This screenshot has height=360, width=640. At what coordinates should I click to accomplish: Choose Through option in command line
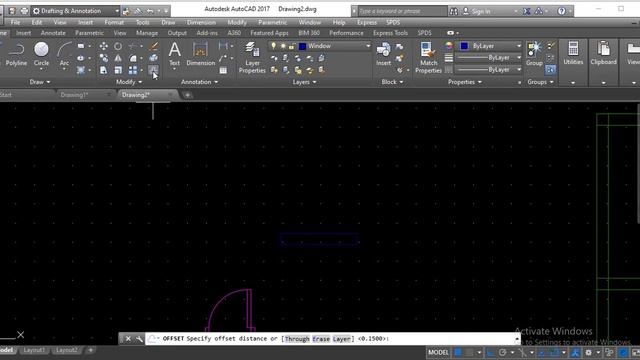297,339
